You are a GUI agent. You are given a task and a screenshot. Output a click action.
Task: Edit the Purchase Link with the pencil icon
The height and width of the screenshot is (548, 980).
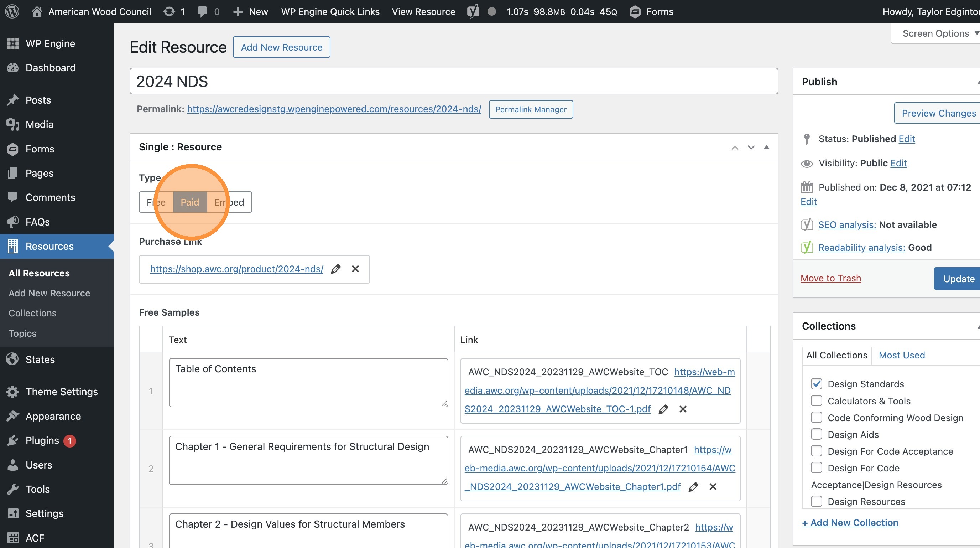pyautogui.click(x=335, y=269)
